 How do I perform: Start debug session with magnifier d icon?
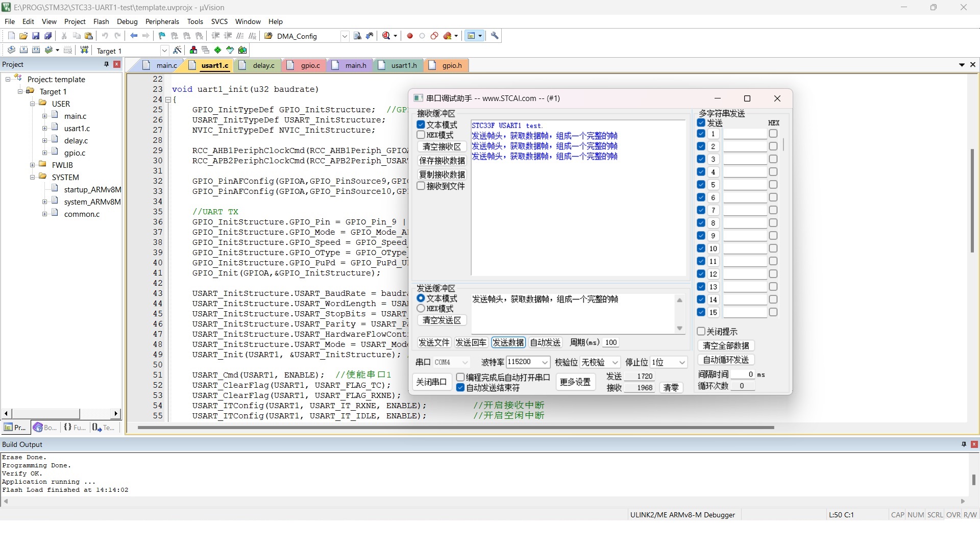point(386,36)
